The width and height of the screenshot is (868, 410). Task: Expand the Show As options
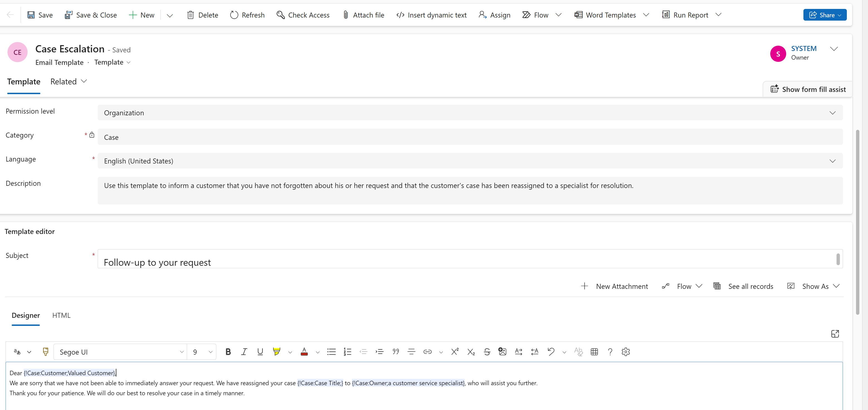tap(837, 285)
